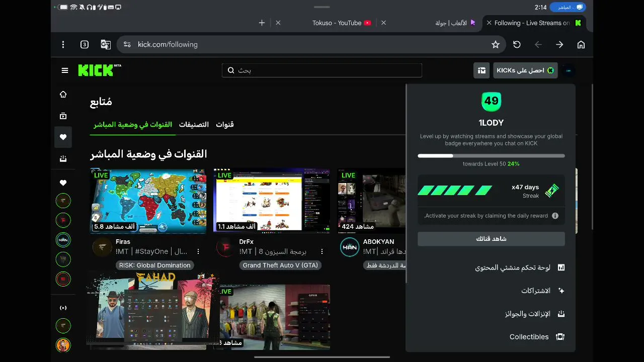Switch to the Tokuso - YouTube browser tab
The width and height of the screenshot is (644, 362).
342,23
